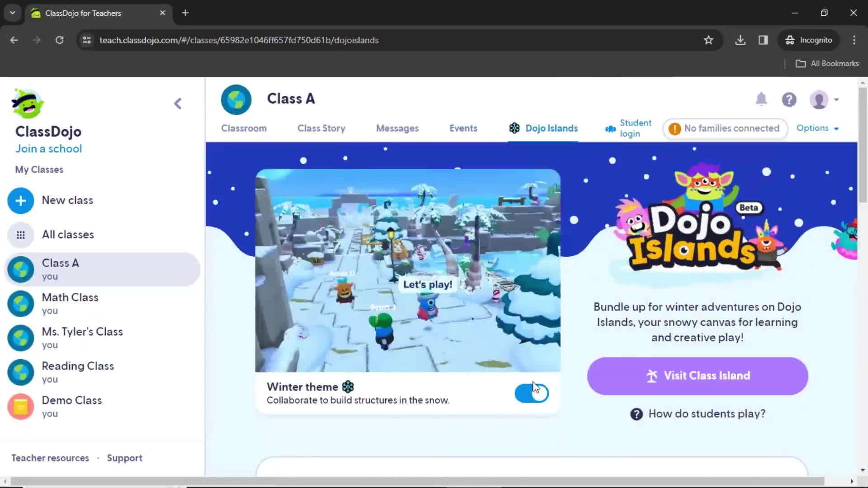Click the Join a school link
Screen dimensions: 868x488
(x=48, y=148)
